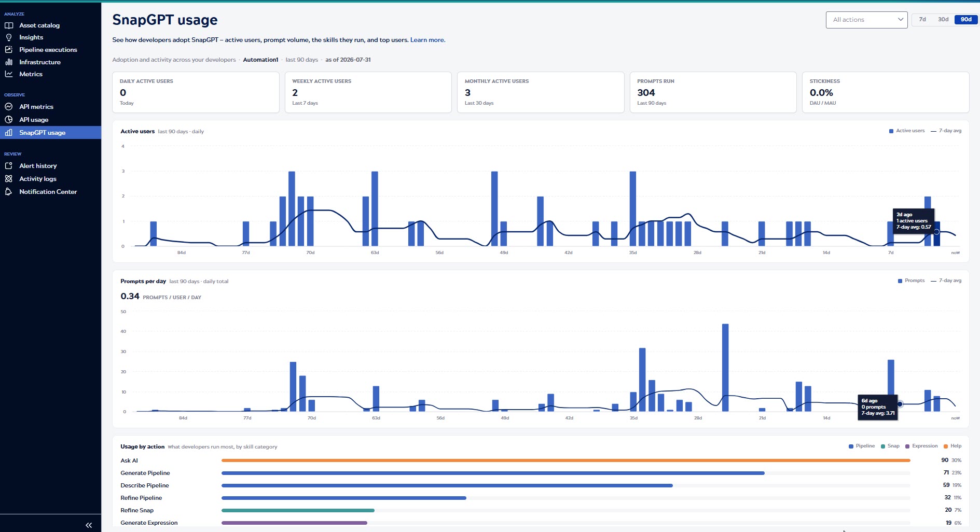
Task: Click the SnapGPT usage bar chart icon
Action: tap(9, 133)
